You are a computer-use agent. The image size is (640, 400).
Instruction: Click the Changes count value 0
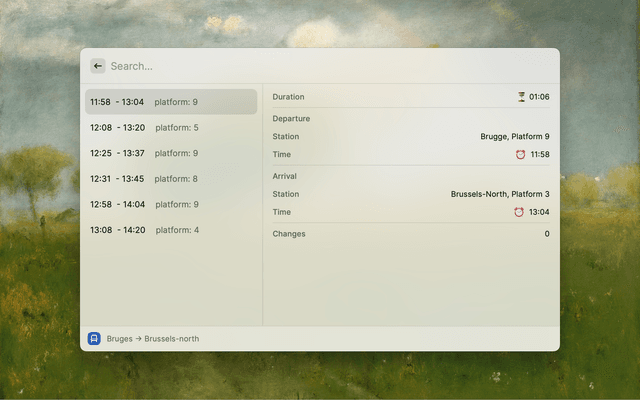546,234
